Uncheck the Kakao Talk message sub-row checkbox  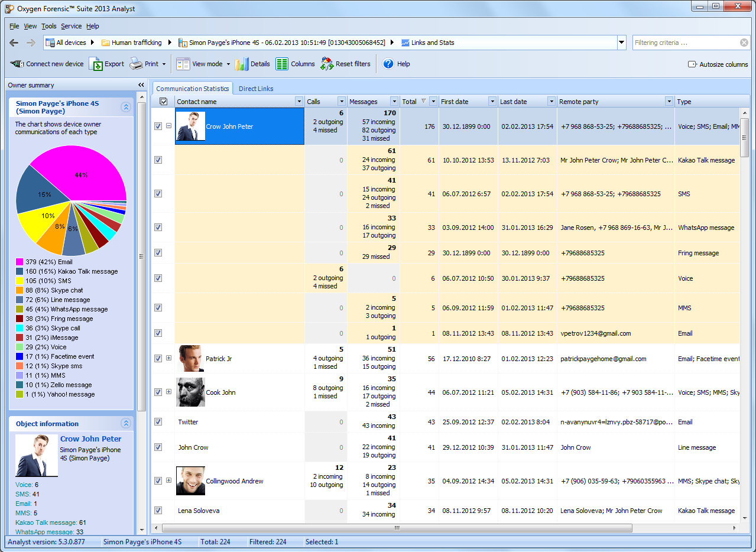158,160
